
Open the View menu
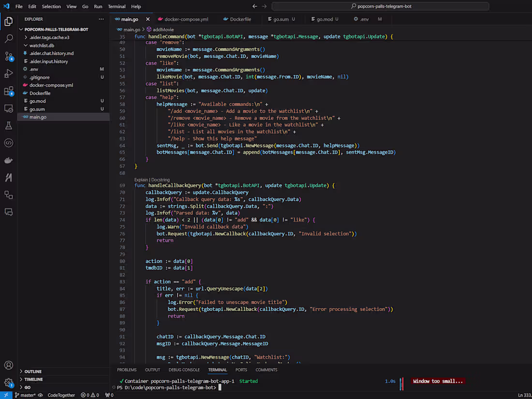click(x=71, y=6)
